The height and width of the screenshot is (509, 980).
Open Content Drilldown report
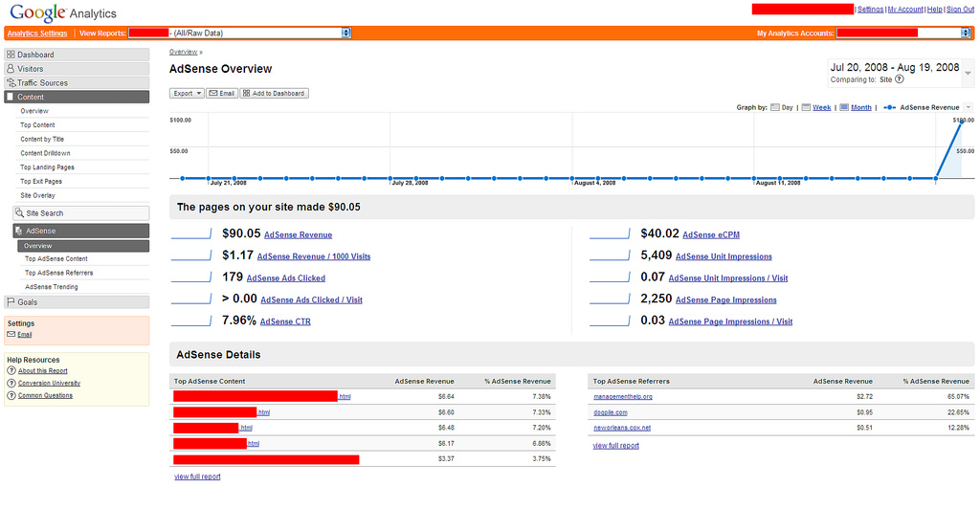tap(45, 153)
